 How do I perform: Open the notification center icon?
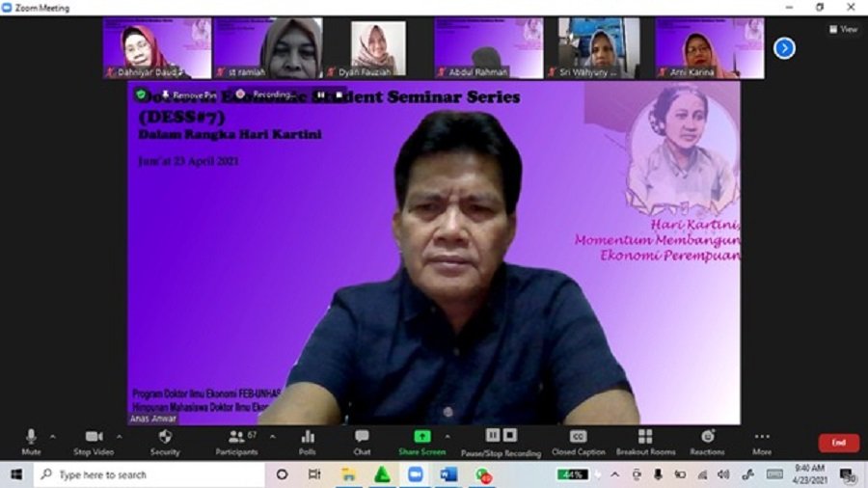tap(847, 475)
